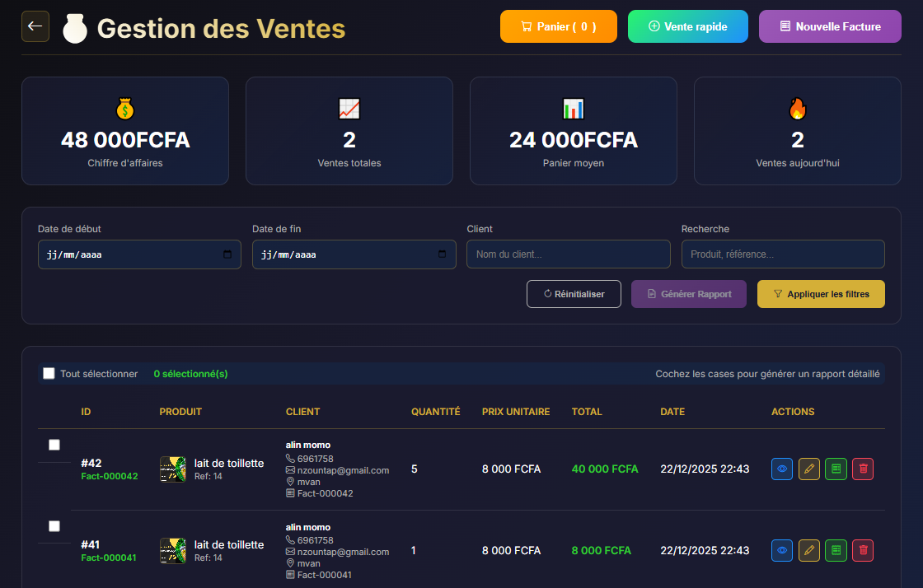This screenshot has height=588, width=923.
Task: View details of sale #42
Action: coord(782,469)
